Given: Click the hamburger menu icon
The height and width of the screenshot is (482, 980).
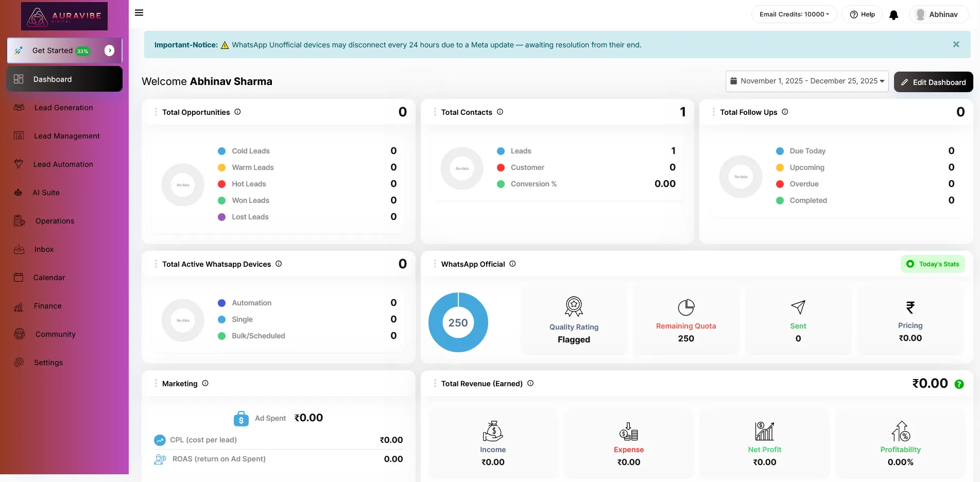Looking at the screenshot, I should coord(139,13).
